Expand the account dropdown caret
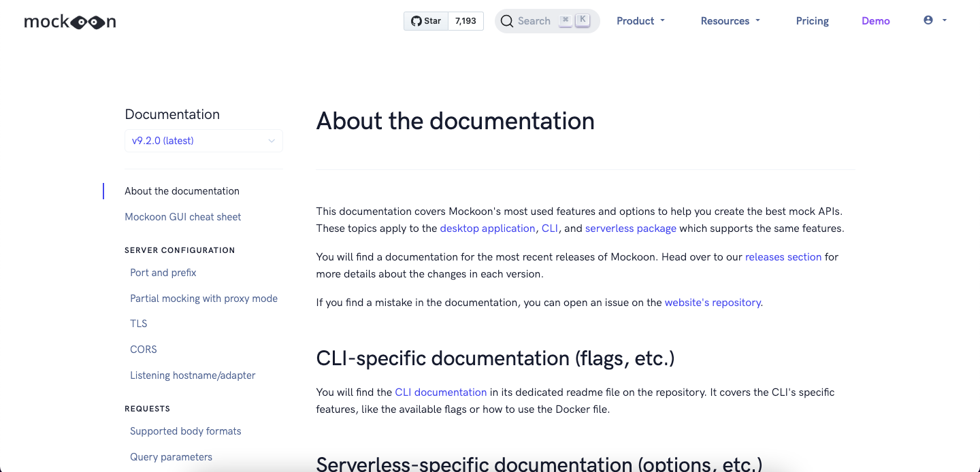The image size is (980, 472). tap(945, 20)
